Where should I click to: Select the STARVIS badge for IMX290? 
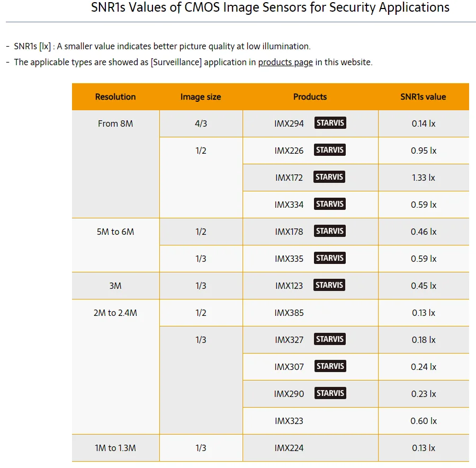pos(330,393)
